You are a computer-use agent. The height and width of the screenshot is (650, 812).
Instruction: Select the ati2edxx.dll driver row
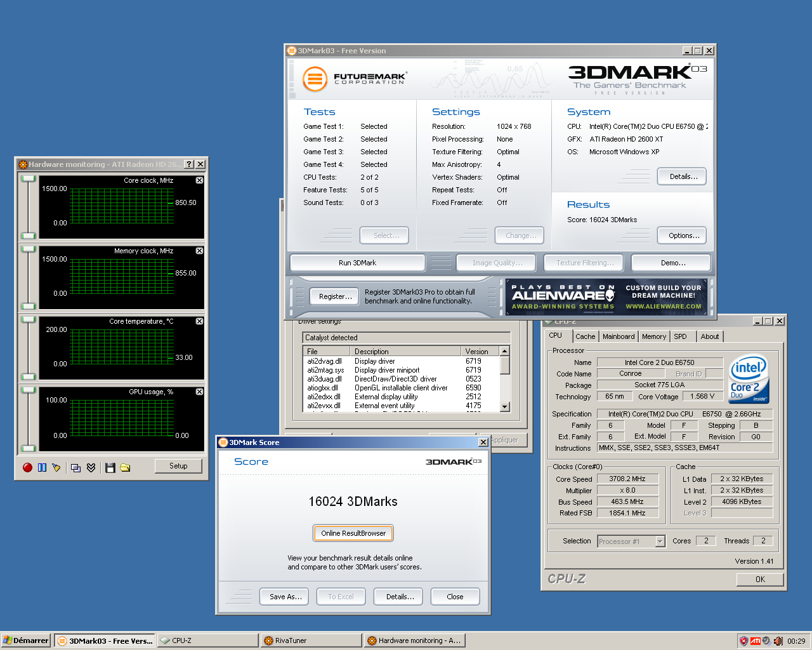pyautogui.click(x=402, y=397)
